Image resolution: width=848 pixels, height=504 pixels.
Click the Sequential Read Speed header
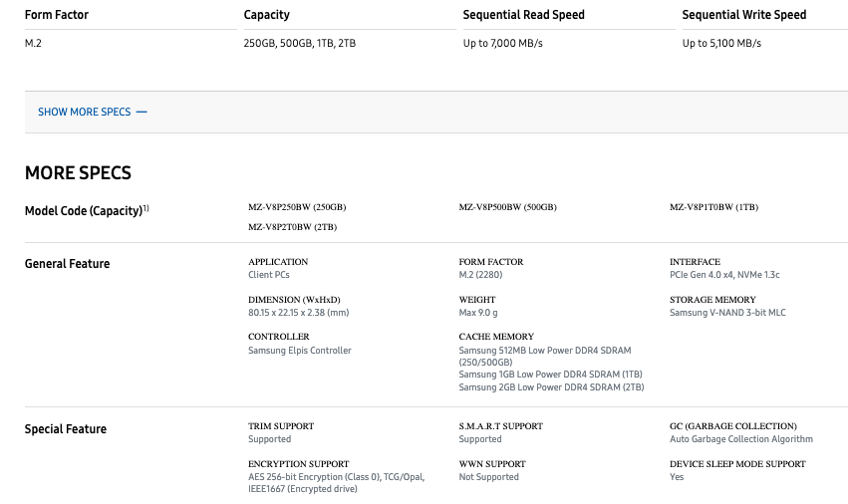pos(523,15)
